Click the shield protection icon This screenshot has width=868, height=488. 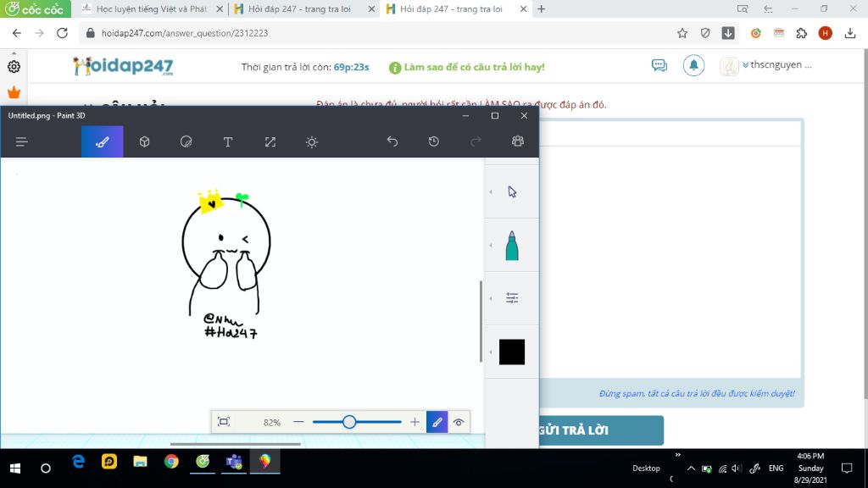pyautogui.click(x=704, y=33)
